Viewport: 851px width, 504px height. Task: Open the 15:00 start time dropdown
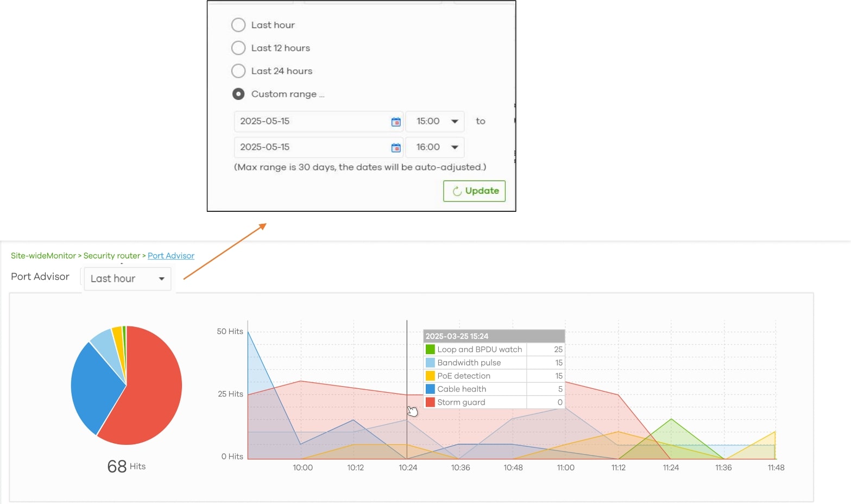435,122
